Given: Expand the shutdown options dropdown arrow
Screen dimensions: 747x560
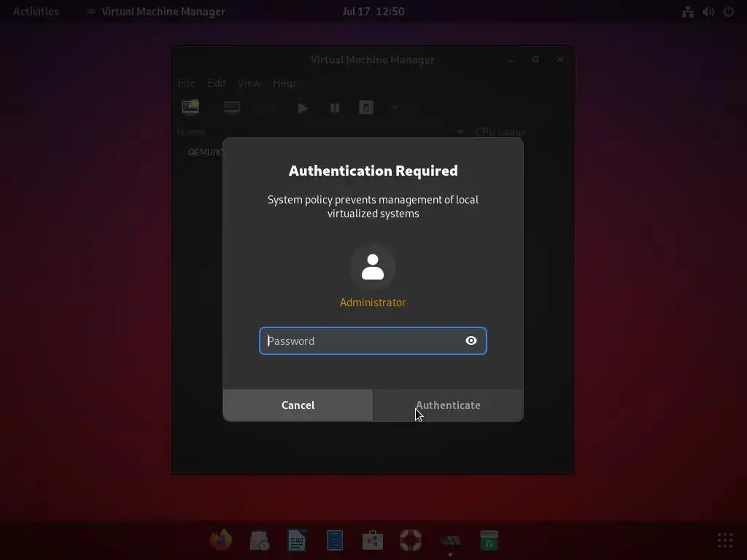Looking at the screenshot, I should [x=395, y=108].
